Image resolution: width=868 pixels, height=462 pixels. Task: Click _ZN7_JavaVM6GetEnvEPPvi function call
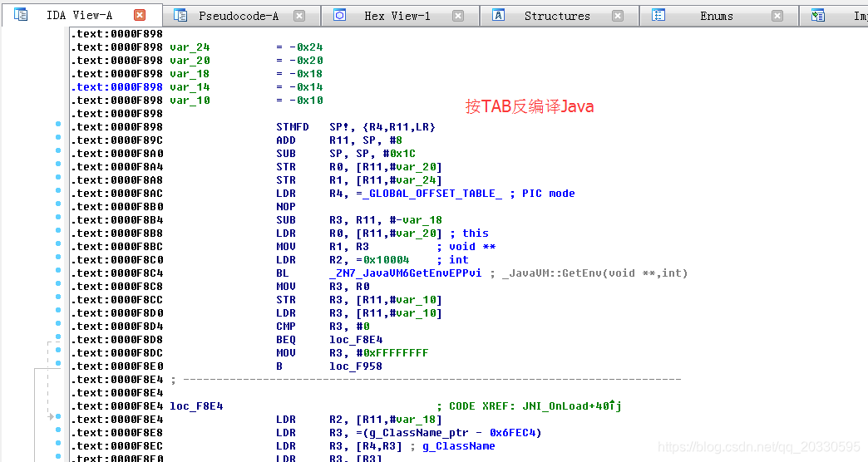(405, 273)
